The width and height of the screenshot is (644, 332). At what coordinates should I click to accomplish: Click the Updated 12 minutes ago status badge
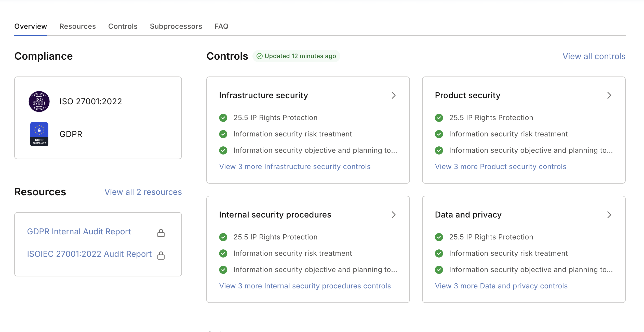point(296,56)
